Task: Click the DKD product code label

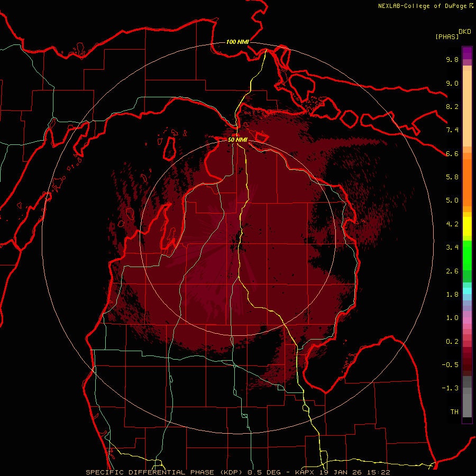Action: pos(465,32)
